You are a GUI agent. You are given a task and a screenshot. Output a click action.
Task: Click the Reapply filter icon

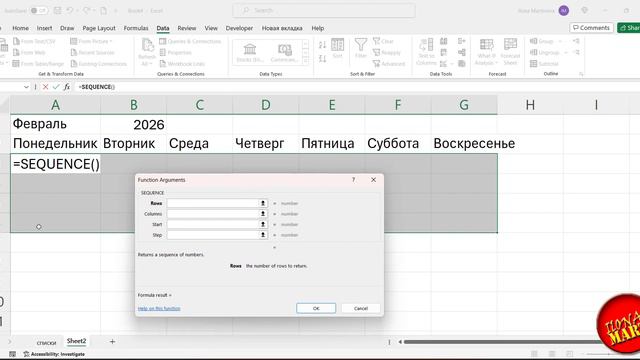[x=376, y=53]
